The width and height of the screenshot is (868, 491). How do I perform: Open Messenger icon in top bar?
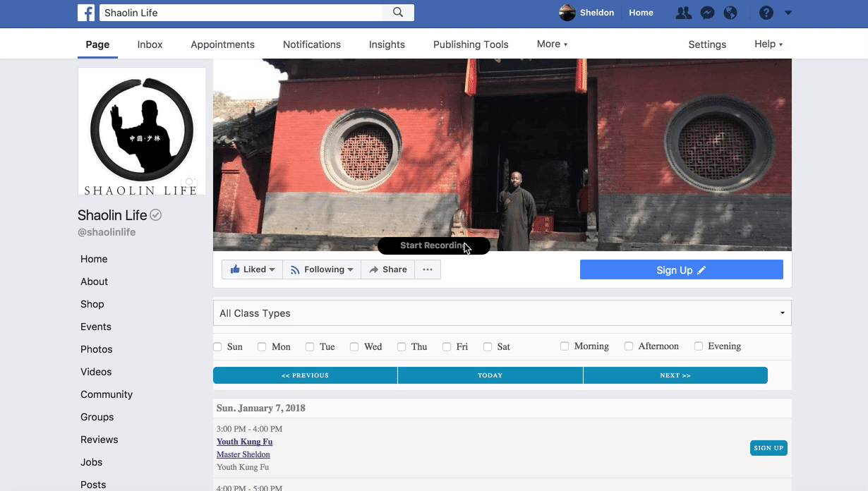707,13
